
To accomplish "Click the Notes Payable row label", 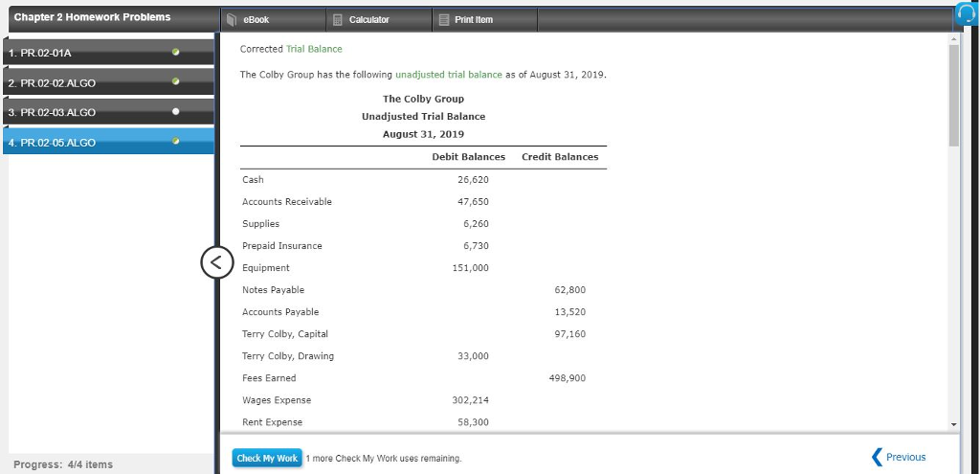I will (x=274, y=290).
